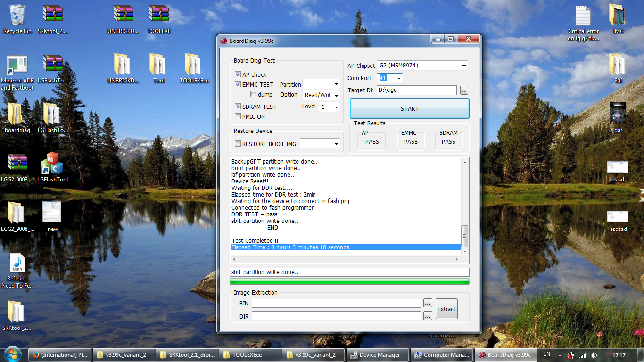Select Minimal ADB and Fastboot shortcut
The image size is (644, 362).
pyautogui.click(x=17, y=67)
